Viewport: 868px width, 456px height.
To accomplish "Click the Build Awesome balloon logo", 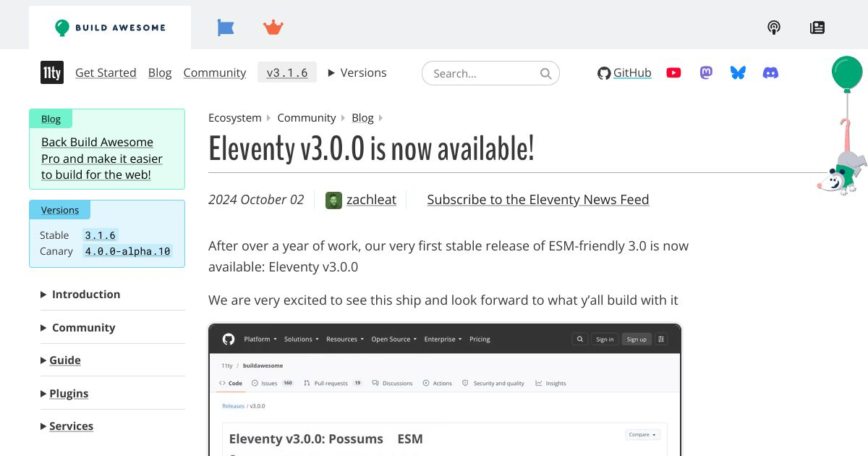I will pos(62,28).
